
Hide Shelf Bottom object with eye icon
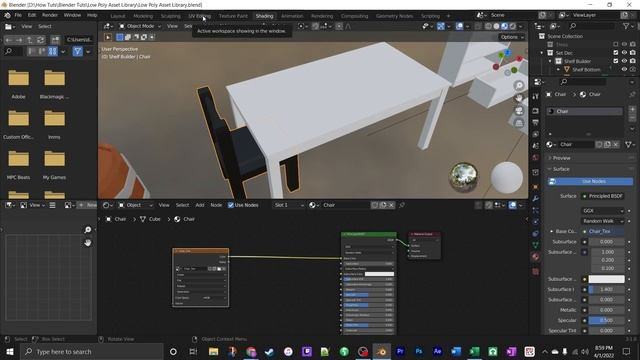pyautogui.click(x=624, y=69)
